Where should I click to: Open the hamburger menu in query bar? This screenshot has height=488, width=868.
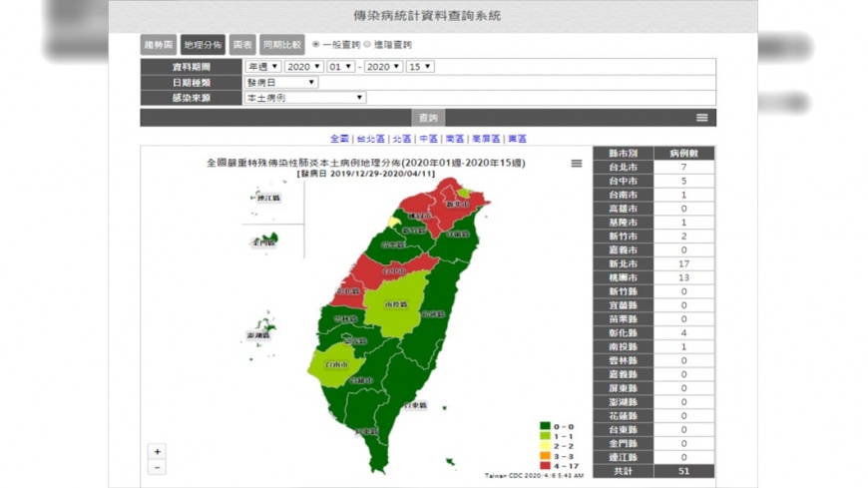[x=702, y=118]
